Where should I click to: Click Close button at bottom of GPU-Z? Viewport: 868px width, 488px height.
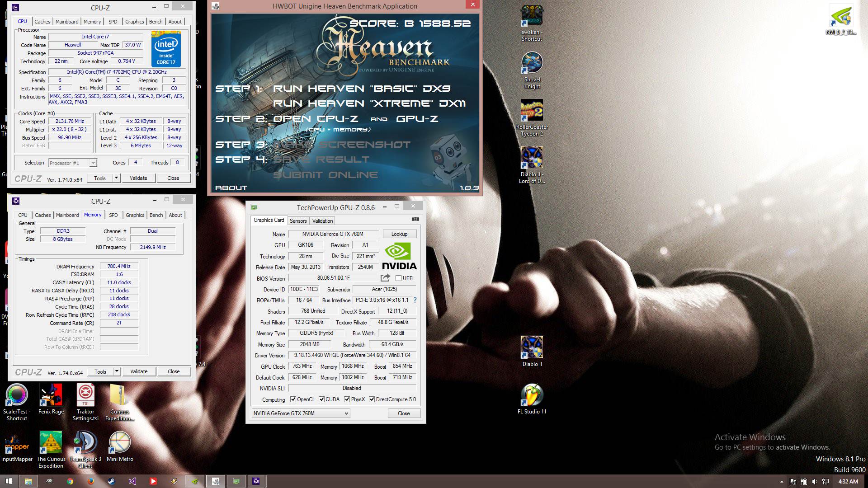point(404,413)
